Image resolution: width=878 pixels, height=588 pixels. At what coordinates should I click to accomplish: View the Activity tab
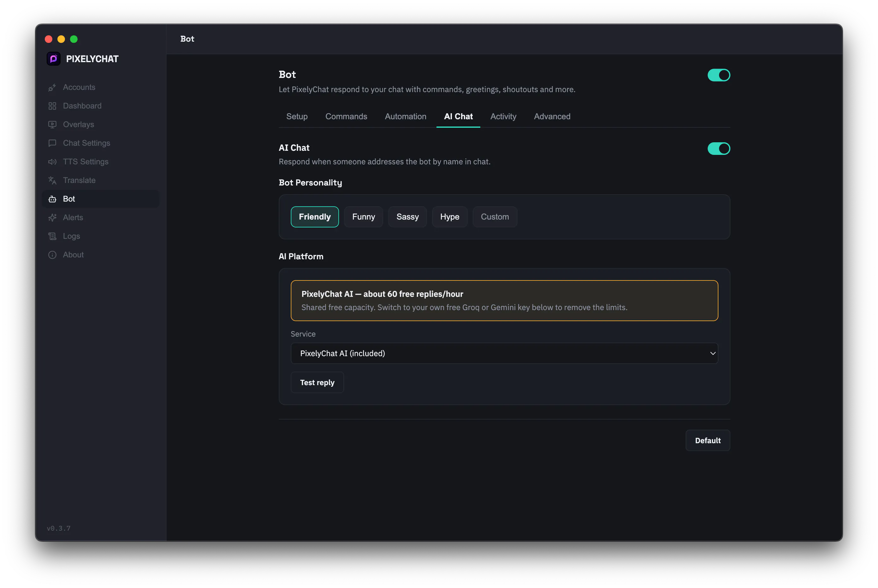(503, 117)
